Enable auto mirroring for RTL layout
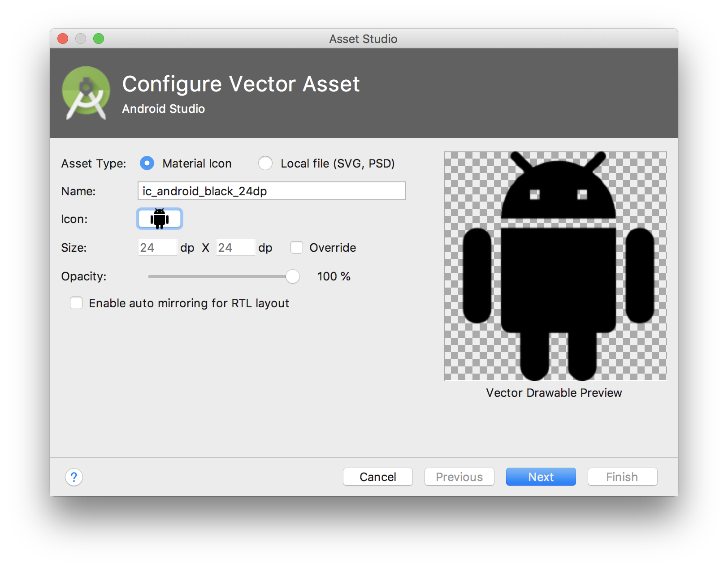Image resolution: width=728 pixels, height=568 pixels. click(76, 303)
